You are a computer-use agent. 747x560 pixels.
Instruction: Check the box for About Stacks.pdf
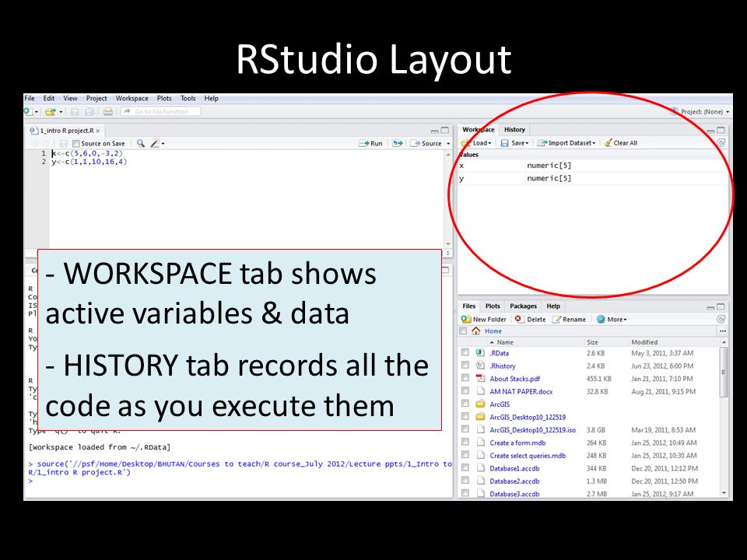(465, 378)
